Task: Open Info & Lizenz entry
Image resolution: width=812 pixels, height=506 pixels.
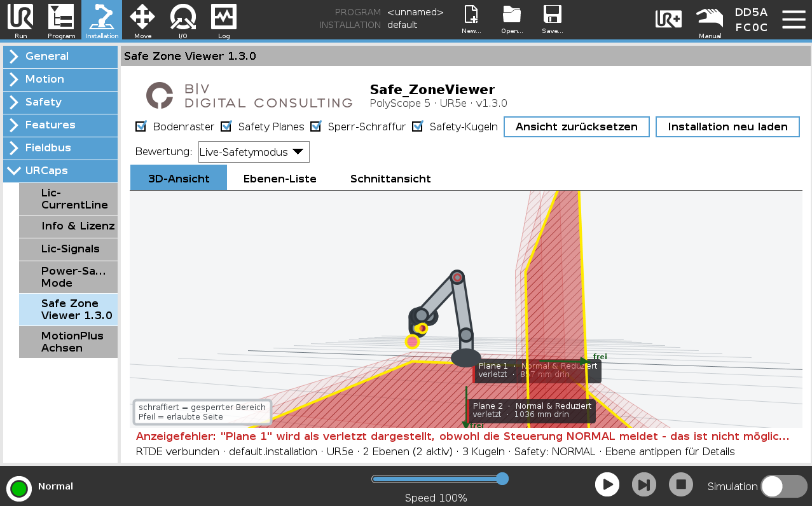Action: [68, 226]
